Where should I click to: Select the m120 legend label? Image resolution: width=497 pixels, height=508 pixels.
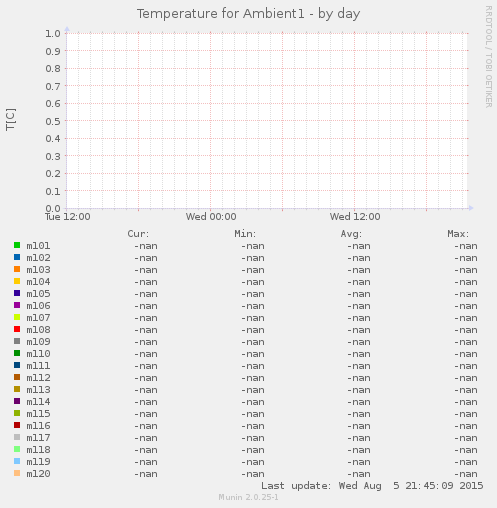(x=38, y=474)
